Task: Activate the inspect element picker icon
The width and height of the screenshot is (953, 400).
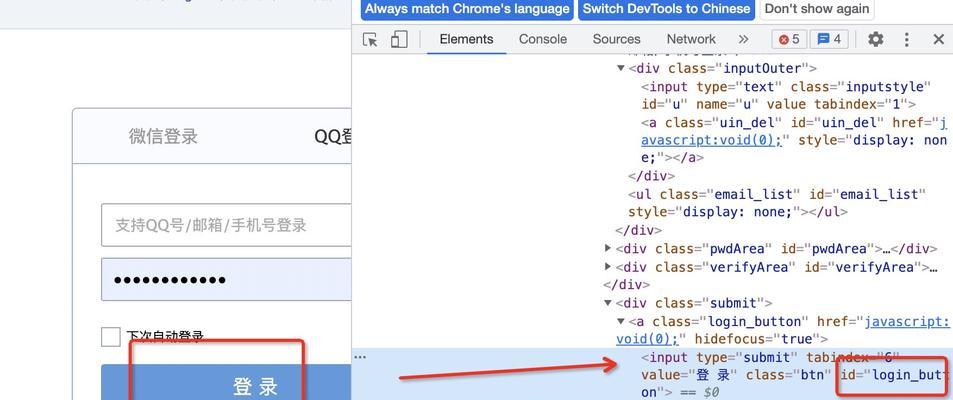Action: pos(370,40)
